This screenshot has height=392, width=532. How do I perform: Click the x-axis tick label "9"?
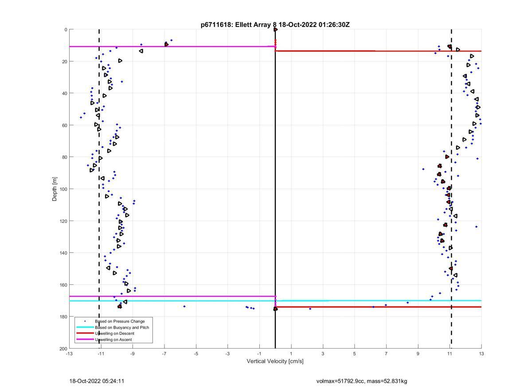point(418,354)
